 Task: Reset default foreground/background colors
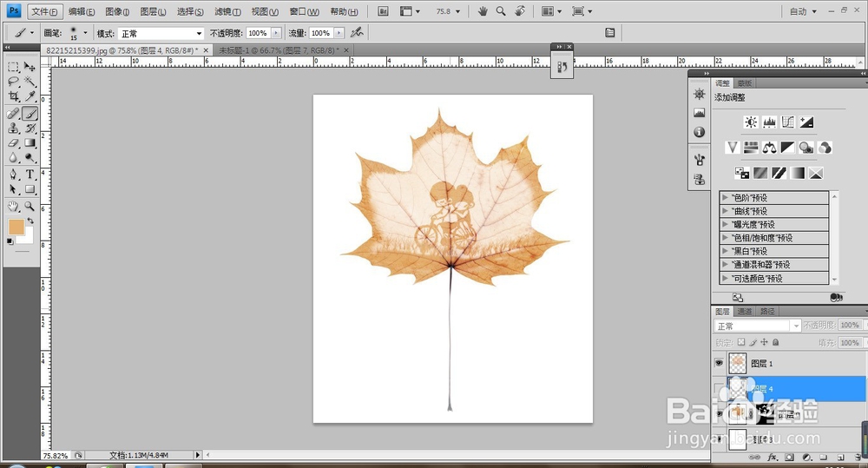[10, 241]
